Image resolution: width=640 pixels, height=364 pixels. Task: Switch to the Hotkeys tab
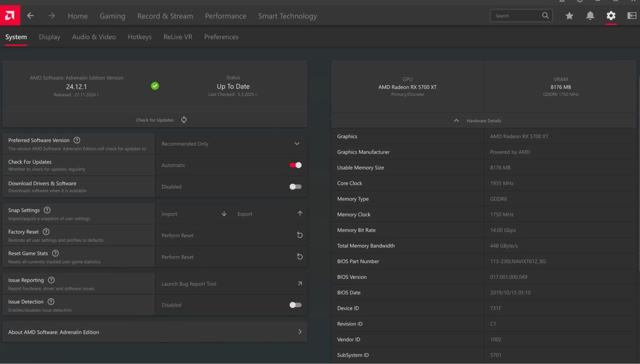coord(140,36)
